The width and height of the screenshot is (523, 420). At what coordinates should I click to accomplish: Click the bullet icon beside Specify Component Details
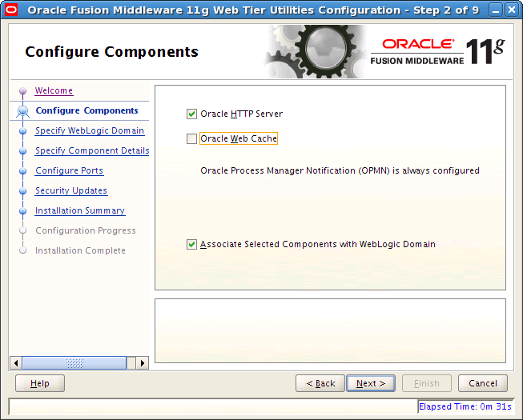(x=22, y=151)
